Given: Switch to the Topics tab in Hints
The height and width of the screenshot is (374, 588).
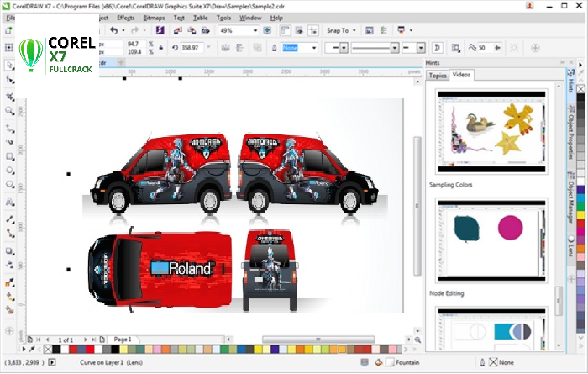Looking at the screenshot, I should click(x=438, y=76).
